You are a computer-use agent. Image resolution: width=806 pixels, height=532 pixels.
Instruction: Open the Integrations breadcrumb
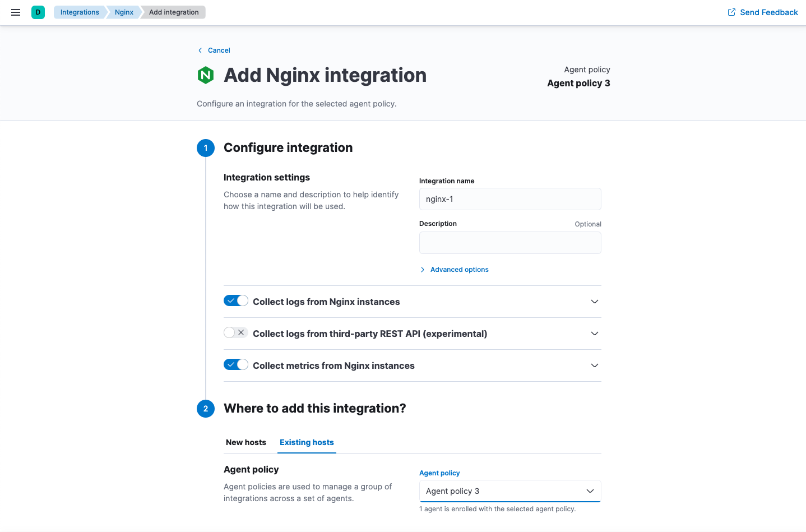point(80,12)
